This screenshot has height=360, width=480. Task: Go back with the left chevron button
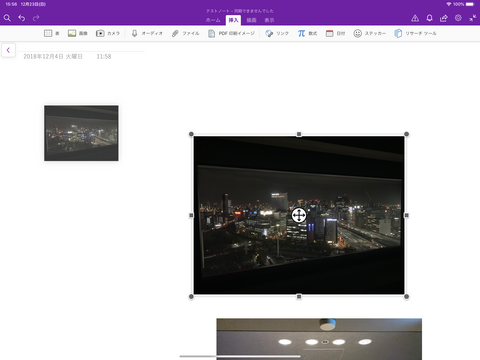point(8,50)
